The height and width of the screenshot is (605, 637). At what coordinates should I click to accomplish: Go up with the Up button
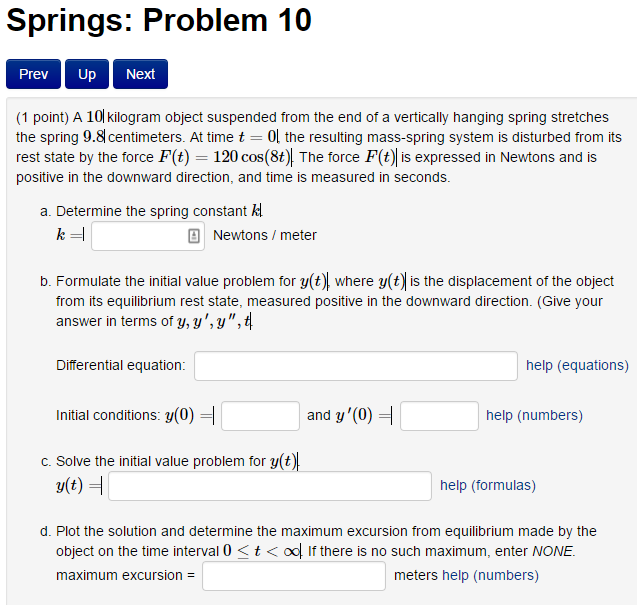pyautogui.click(x=87, y=74)
